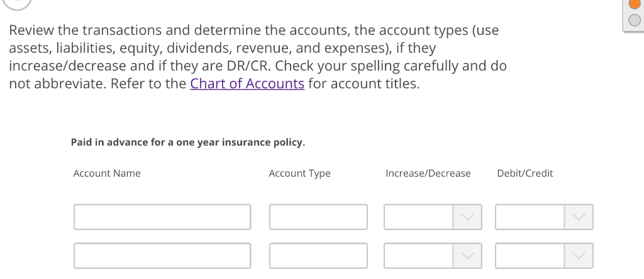Click the orange status indicator circle
Image resolution: width=644 pixels, height=279 pixels.
[x=635, y=3]
